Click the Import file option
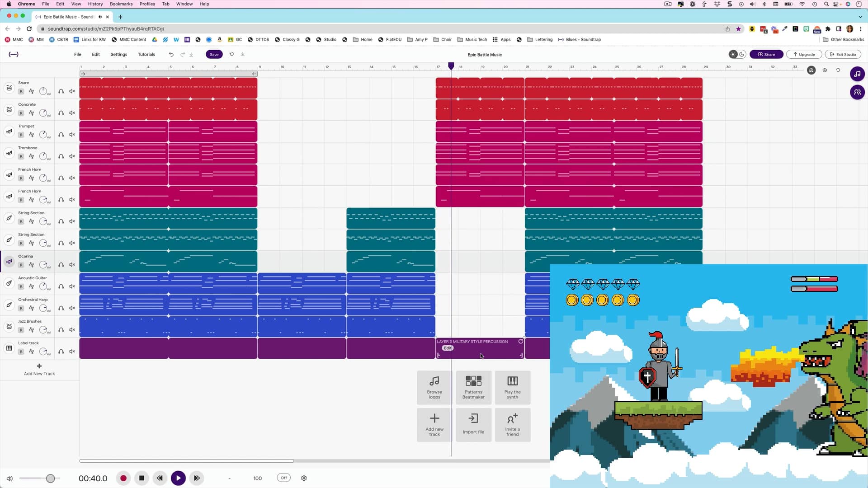Viewport: 868px width, 488px height. coord(473,425)
